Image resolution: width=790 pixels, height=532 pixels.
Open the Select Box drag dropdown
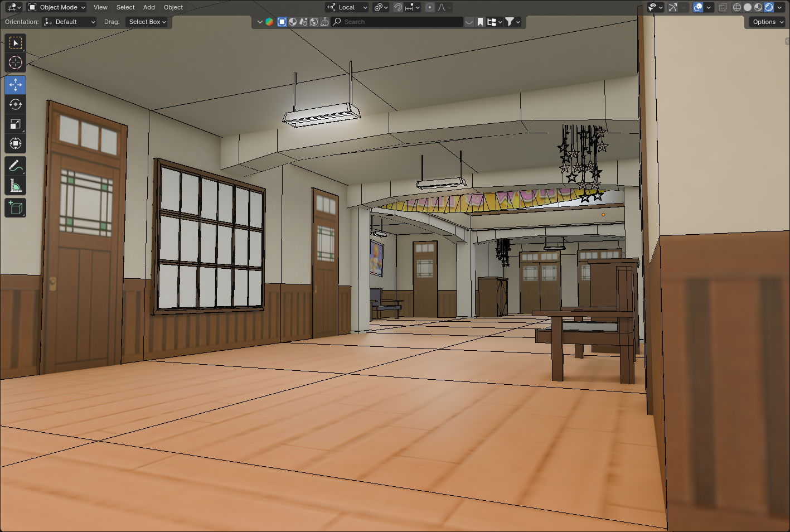[147, 22]
